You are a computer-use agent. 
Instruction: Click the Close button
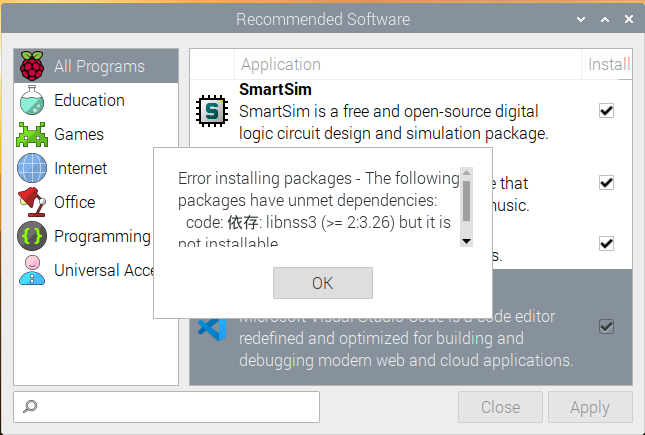point(500,407)
